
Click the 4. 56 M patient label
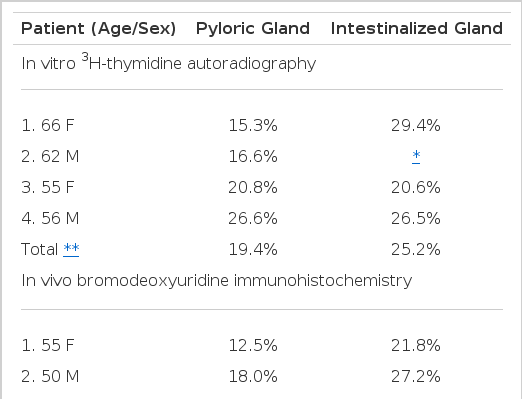tap(50, 218)
